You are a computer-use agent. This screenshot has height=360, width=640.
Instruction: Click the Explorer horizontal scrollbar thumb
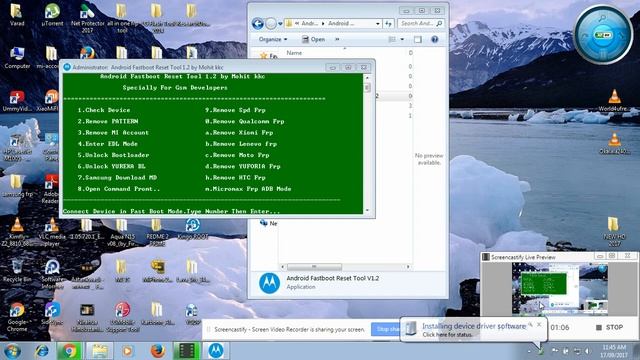point(314,267)
